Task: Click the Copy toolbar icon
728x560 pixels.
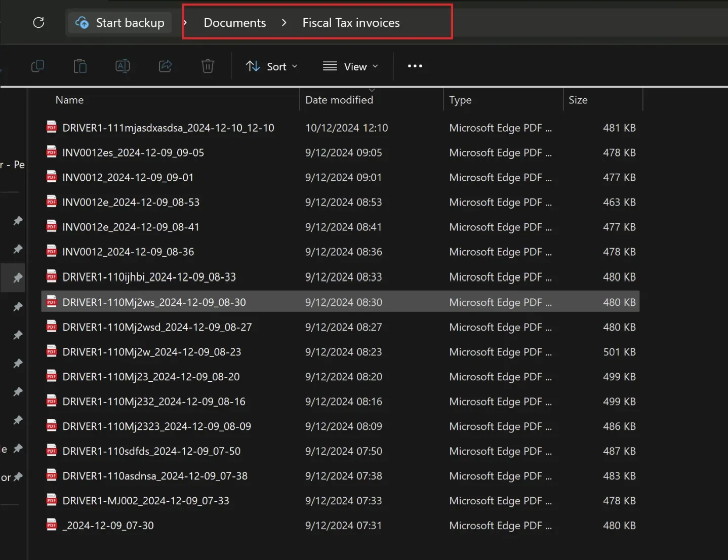Action: coord(37,66)
